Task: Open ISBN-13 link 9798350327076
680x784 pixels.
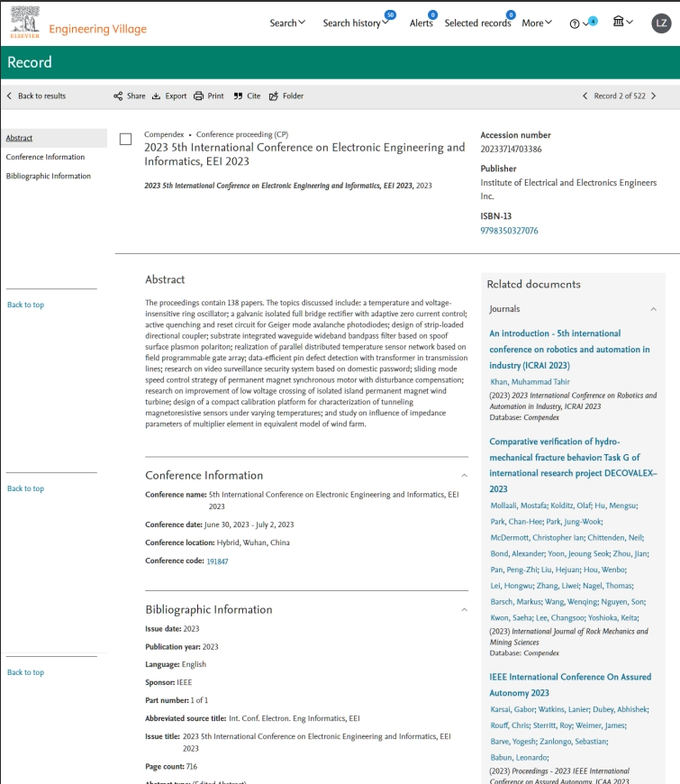Action: (x=509, y=231)
